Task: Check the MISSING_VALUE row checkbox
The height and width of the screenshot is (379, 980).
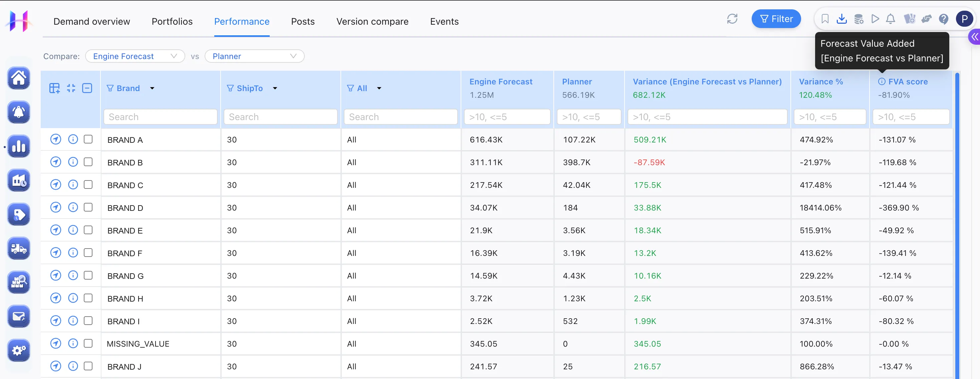Action: [88, 343]
